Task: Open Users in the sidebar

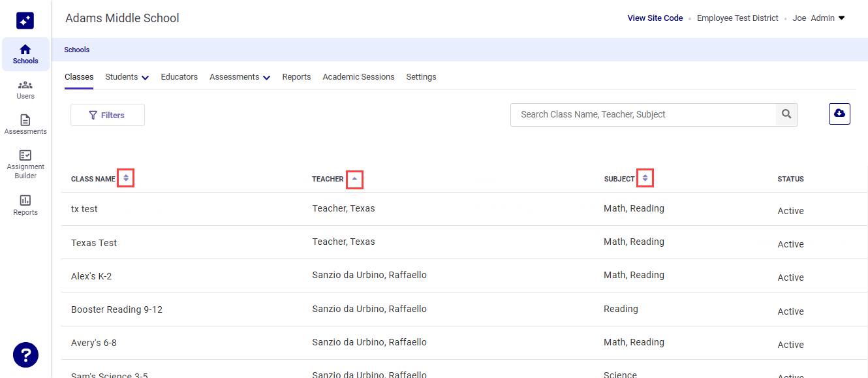Action: tap(25, 89)
